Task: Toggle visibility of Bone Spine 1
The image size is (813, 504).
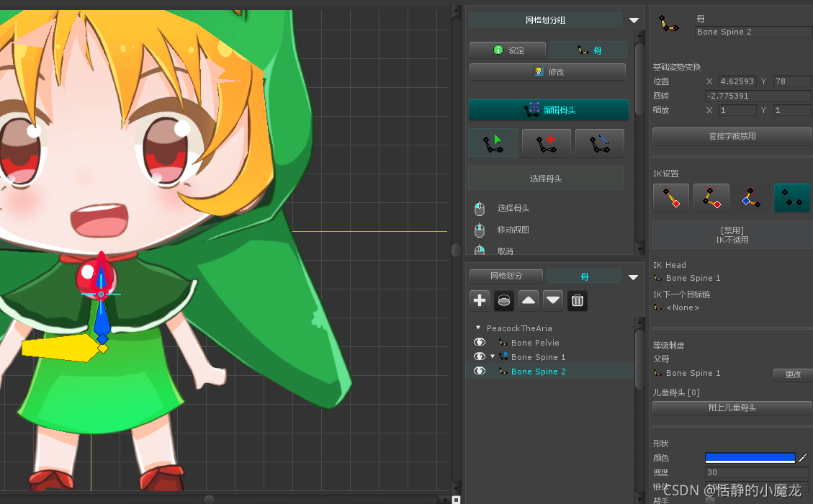Action: click(x=480, y=356)
